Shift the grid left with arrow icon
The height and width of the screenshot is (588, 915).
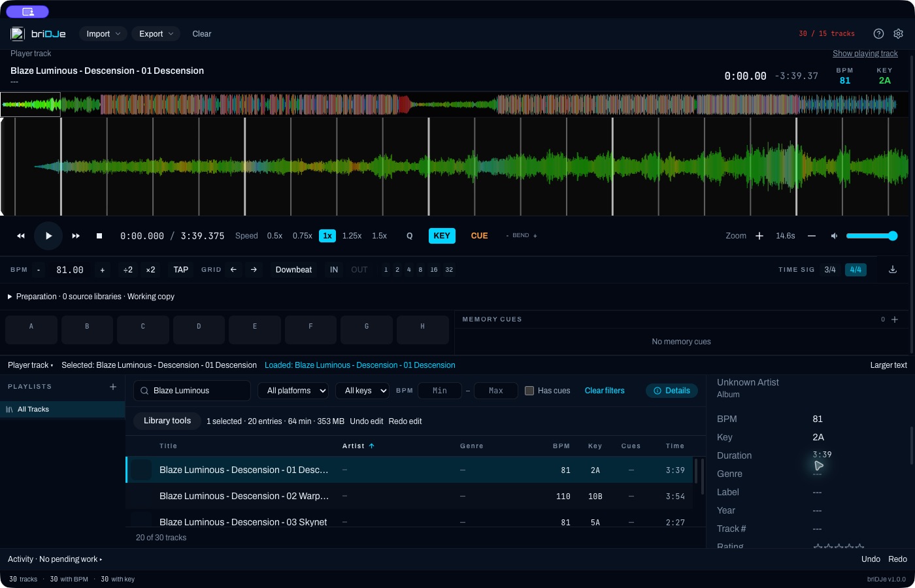233,270
